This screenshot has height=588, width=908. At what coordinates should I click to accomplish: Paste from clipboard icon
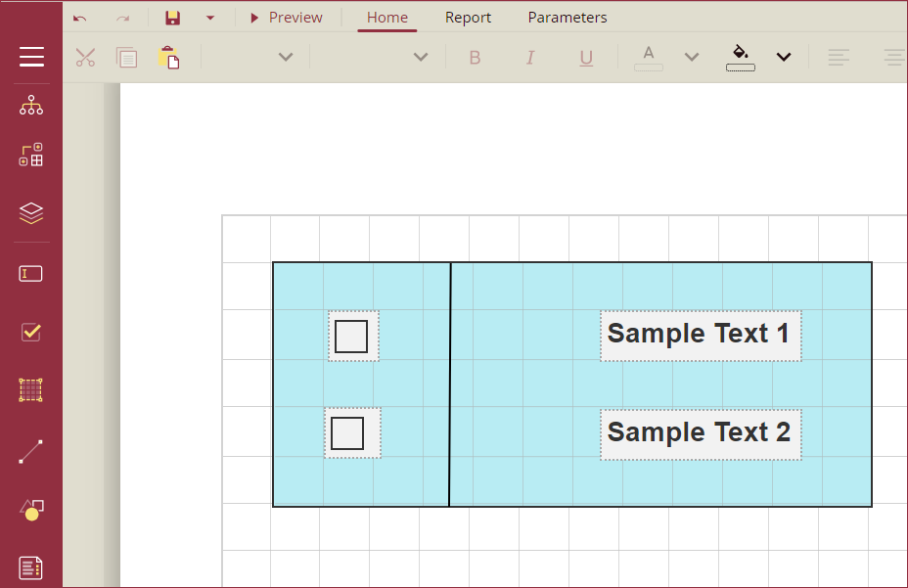(168, 58)
